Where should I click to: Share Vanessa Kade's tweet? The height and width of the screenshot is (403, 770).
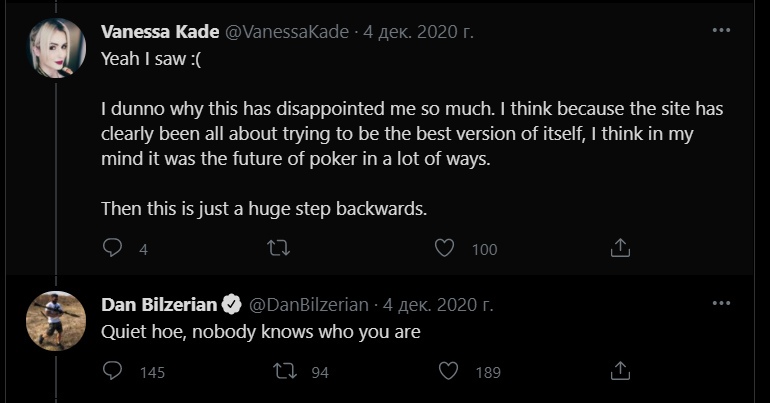click(620, 247)
